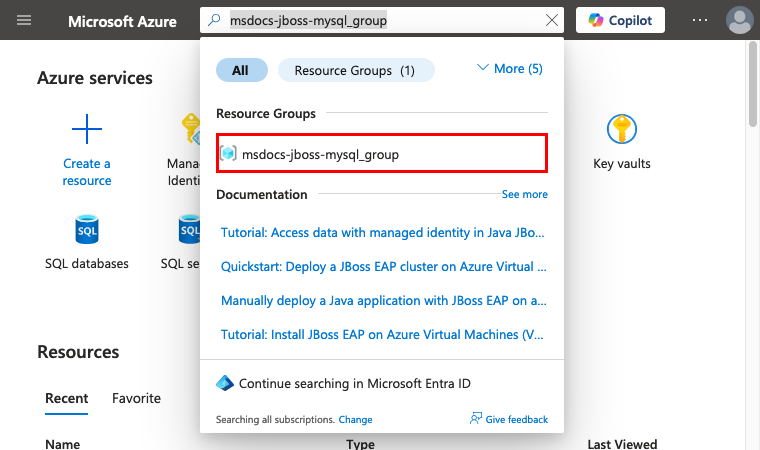Open msdocs-jboss-mysql_group resource group result
This screenshot has width=760, height=450.
click(x=382, y=153)
